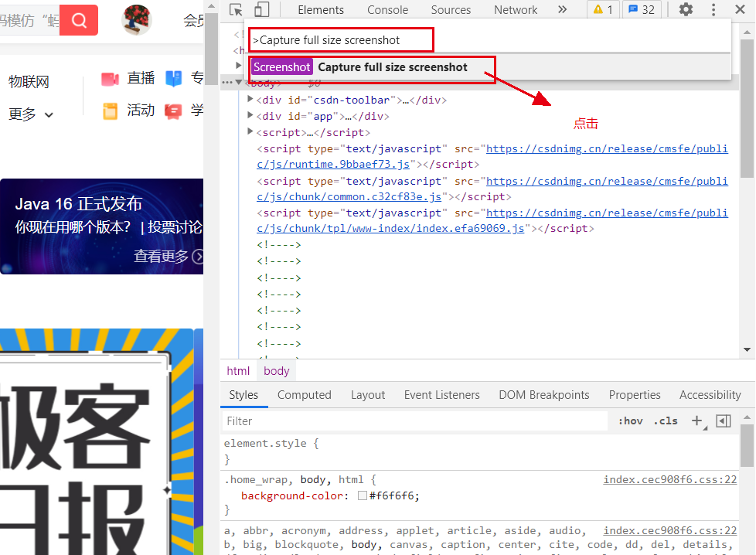The width and height of the screenshot is (756, 555).
Task: Expand the div id app node
Action: pyautogui.click(x=250, y=115)
